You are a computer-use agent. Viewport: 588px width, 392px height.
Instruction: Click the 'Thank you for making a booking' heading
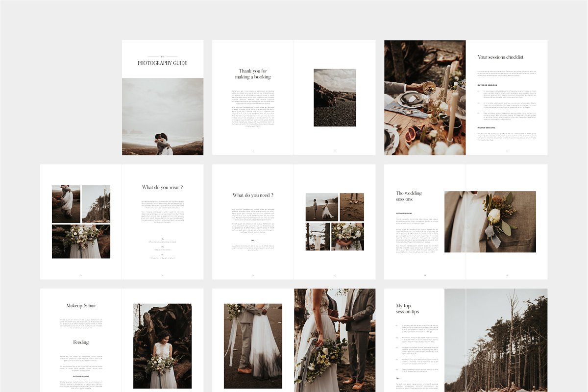[x=253, y=74]
